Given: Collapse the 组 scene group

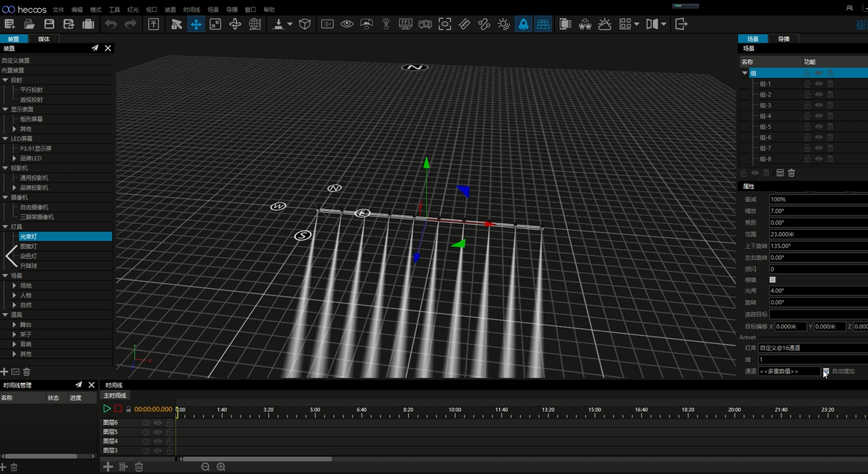Looking at the screenshot, I should click(x=745, y=73).
